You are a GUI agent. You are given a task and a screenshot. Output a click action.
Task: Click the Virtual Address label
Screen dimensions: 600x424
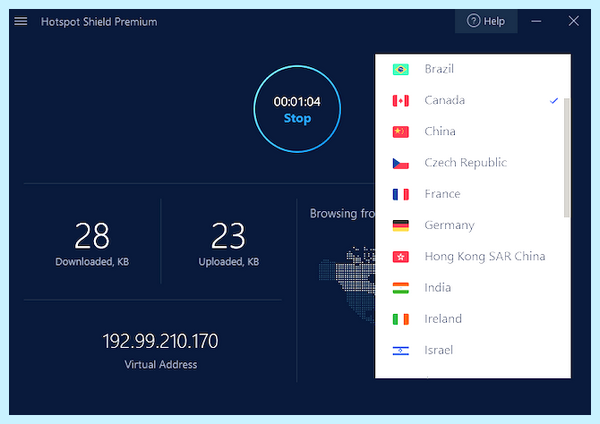pyautogui.click(x=161, y=365)
